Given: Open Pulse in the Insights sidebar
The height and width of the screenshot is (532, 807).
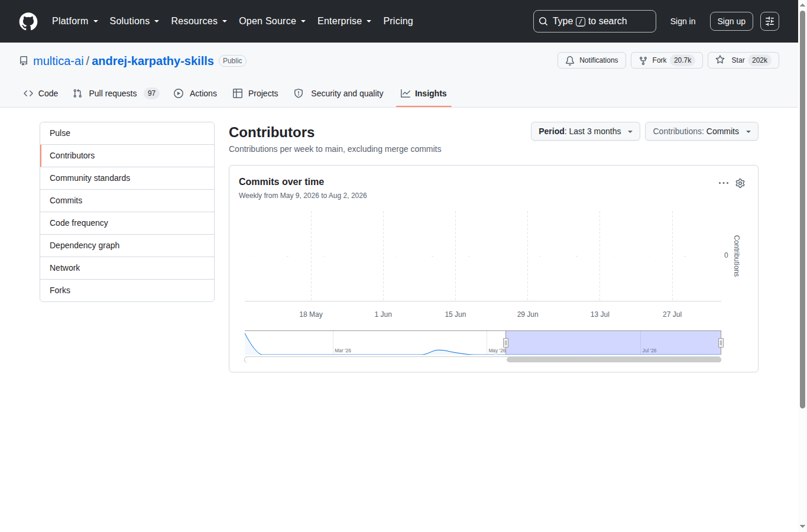Looking at the screenshot, I should click(x=127, y=133).
